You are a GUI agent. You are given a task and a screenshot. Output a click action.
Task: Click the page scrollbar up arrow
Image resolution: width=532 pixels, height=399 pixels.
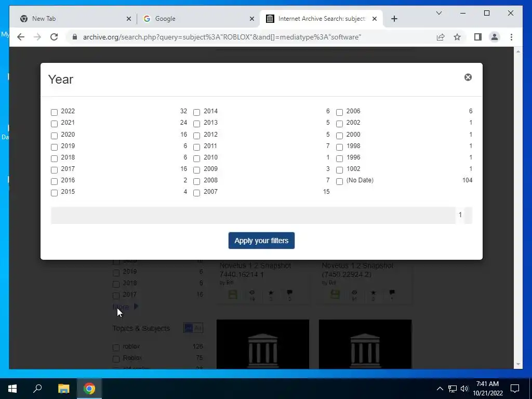coord(518,51)
